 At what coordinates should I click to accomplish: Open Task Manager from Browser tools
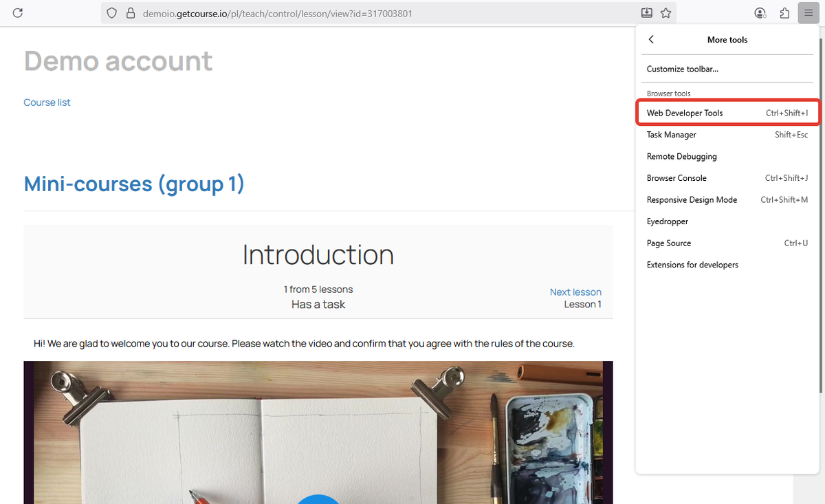coord(671,135)
